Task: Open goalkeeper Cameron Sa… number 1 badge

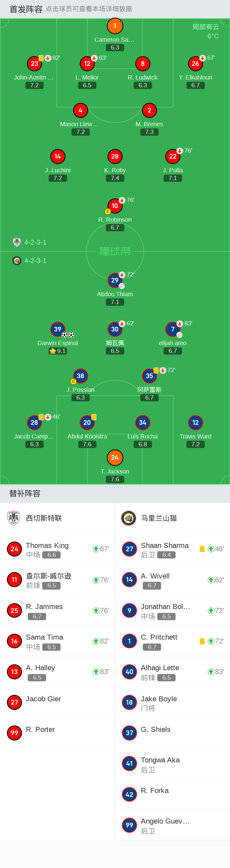Action: click(115, 26)
